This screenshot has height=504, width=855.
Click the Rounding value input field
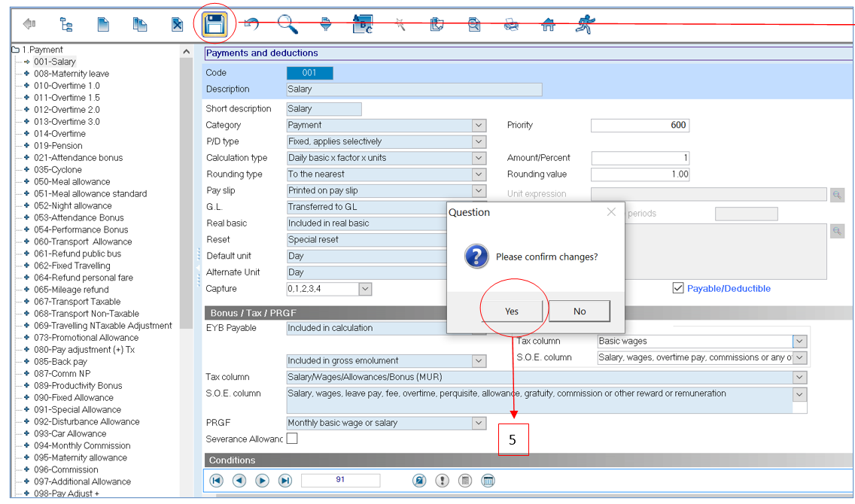coord(640,175)
